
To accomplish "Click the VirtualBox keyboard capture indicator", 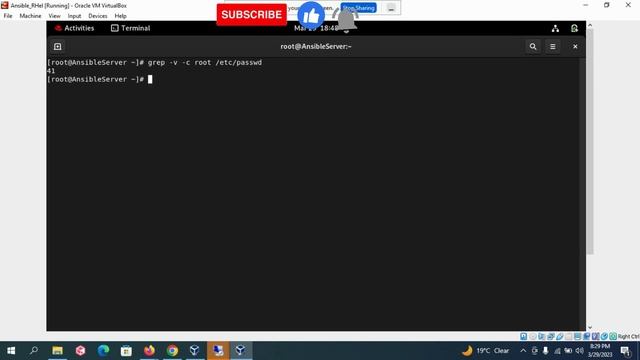I will (x=613, y=336).
